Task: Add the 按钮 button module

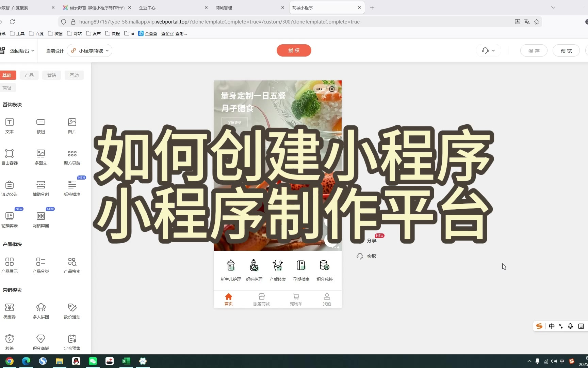Action: point(41,125)
